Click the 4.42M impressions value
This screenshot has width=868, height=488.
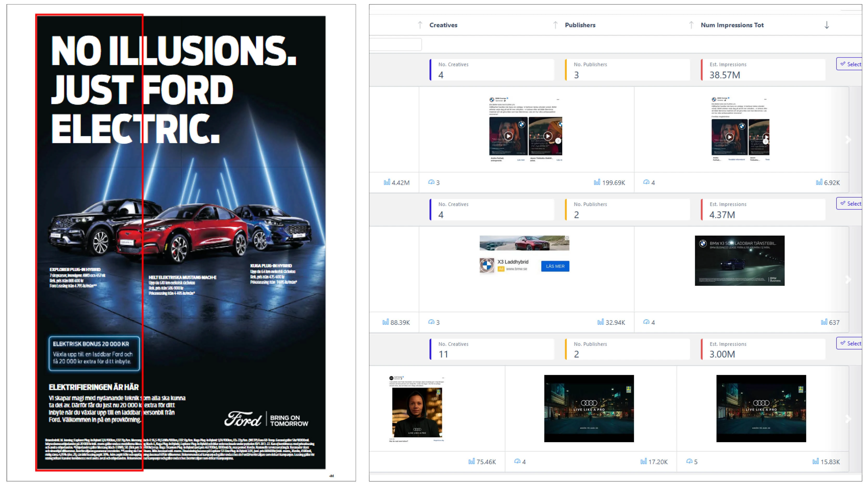coord(401,182)
